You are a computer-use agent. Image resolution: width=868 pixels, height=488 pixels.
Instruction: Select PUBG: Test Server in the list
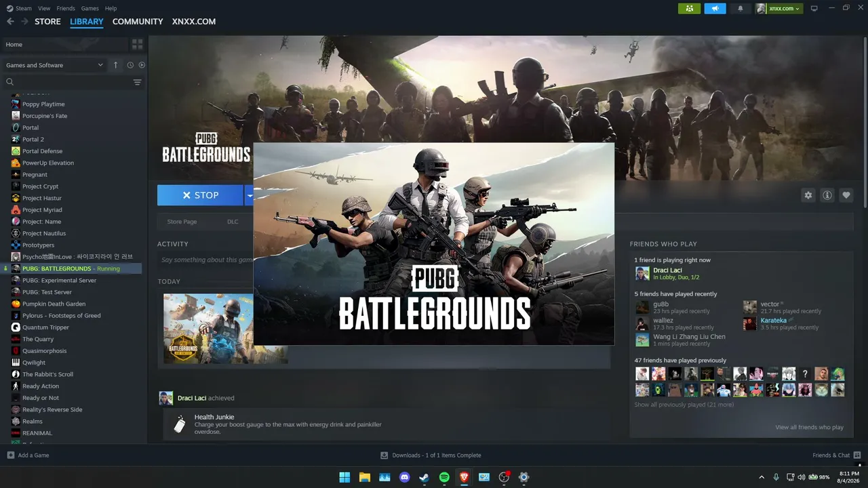click(x=47, y=292)
